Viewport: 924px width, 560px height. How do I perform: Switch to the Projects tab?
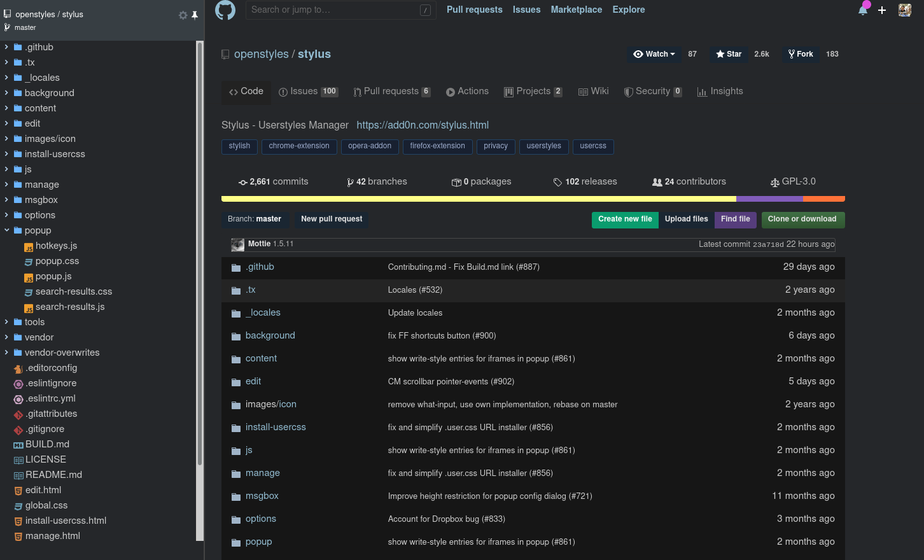(533, 92)
